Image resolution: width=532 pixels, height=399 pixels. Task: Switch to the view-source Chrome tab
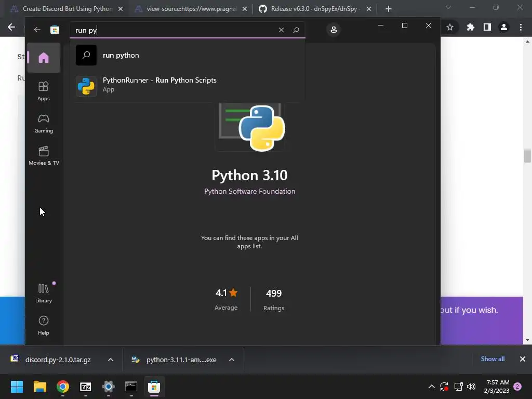pos(191,9)
